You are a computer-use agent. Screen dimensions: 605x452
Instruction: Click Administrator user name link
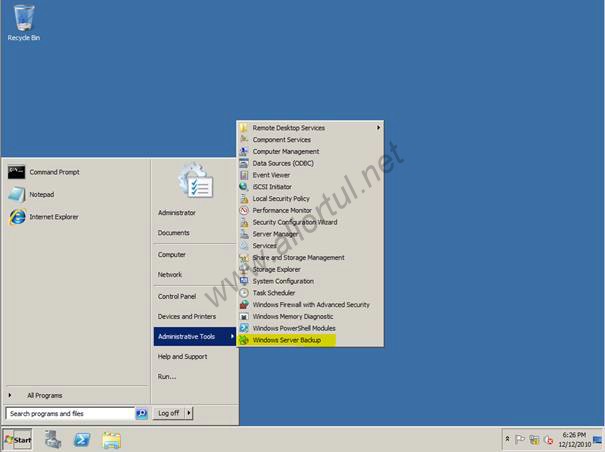(177, 213)
